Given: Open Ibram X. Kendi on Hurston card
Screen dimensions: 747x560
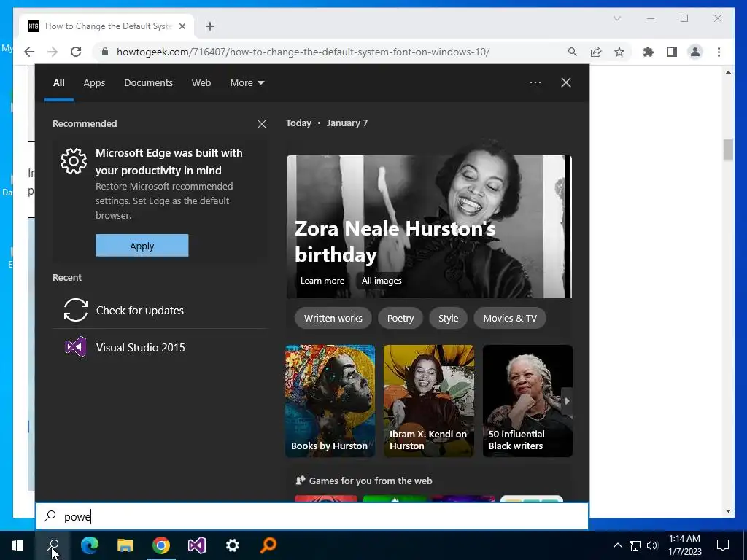Looking at the screenshot, I should point(429,401).
